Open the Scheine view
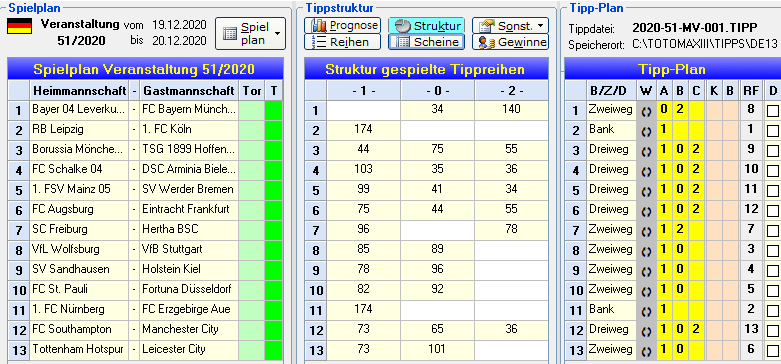781x364 pixels. pos(426,42)
